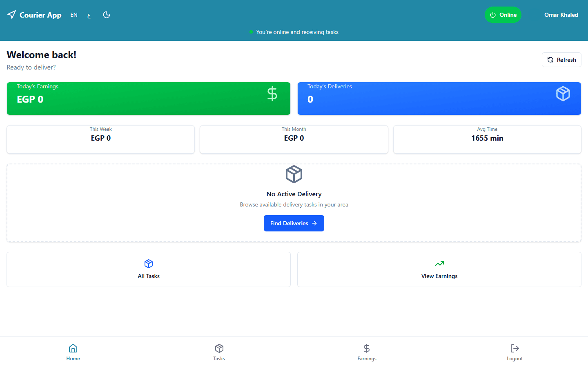Go to Home in bottom navigation
588x368 pixels.
tap(73, 352)
